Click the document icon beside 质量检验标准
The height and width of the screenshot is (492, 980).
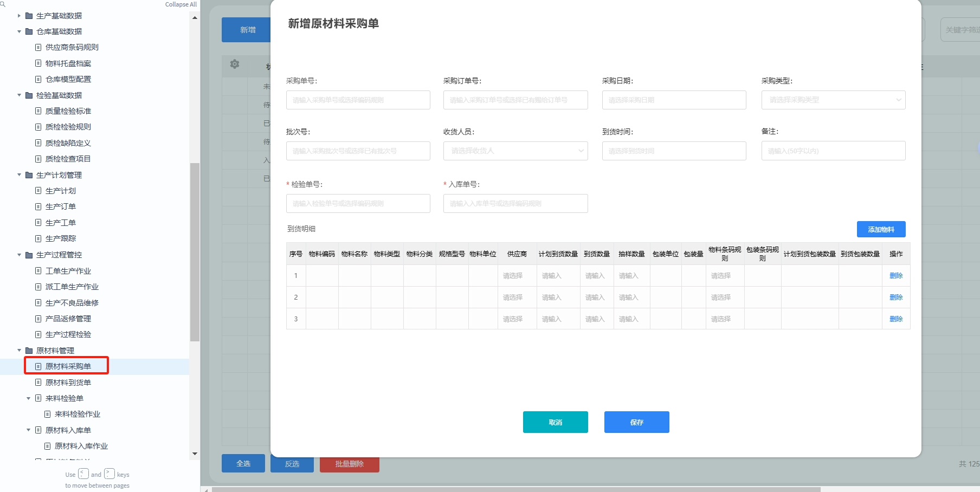click(x=38, y=111)
